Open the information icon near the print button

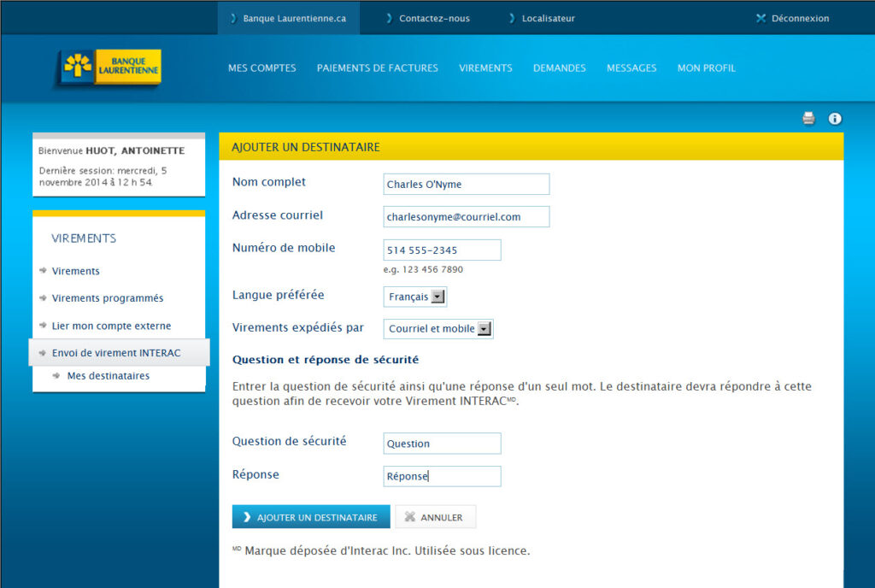[835, 119]
